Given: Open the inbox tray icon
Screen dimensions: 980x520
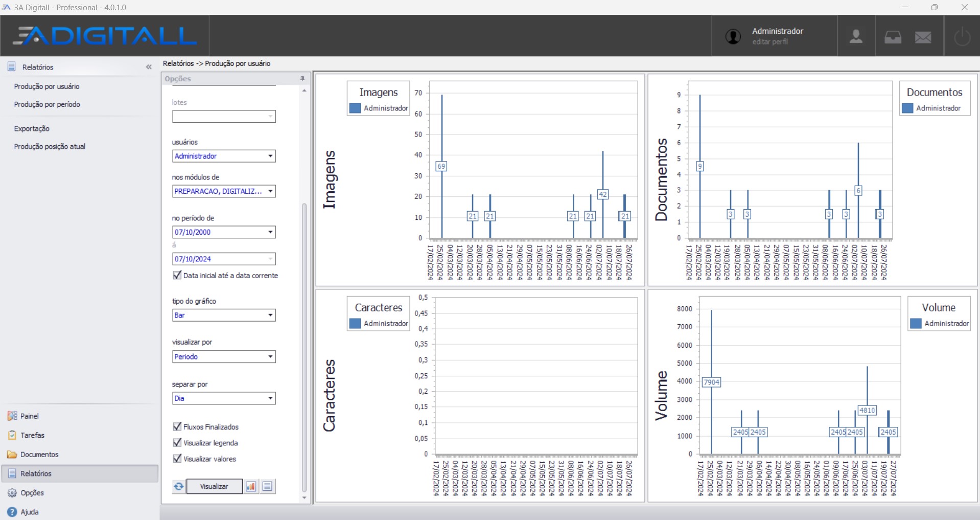Looking at the screenshot, I should tap(893, 37).
